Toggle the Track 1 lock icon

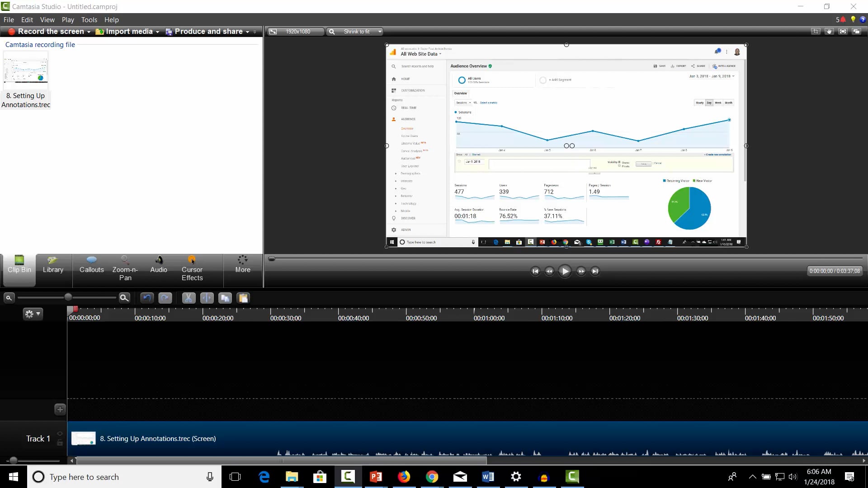pos(60,443)
